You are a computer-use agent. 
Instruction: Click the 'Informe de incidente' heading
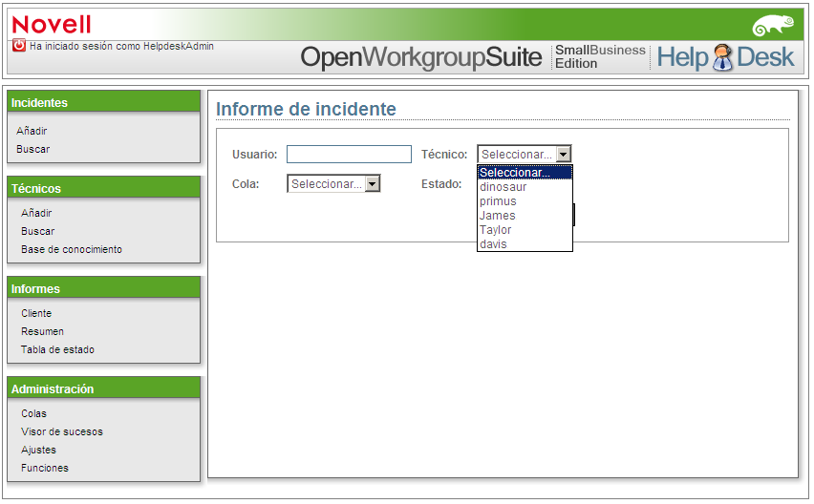click(306, 109)
